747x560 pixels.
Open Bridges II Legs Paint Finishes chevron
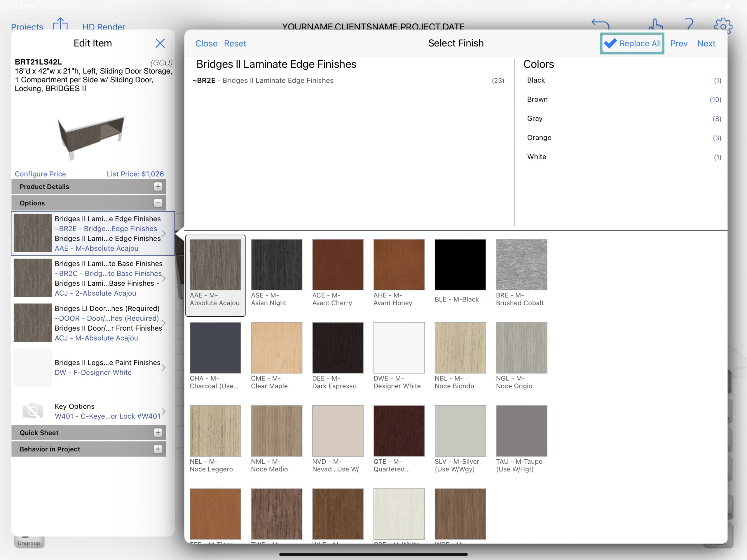tap(164, 367)
